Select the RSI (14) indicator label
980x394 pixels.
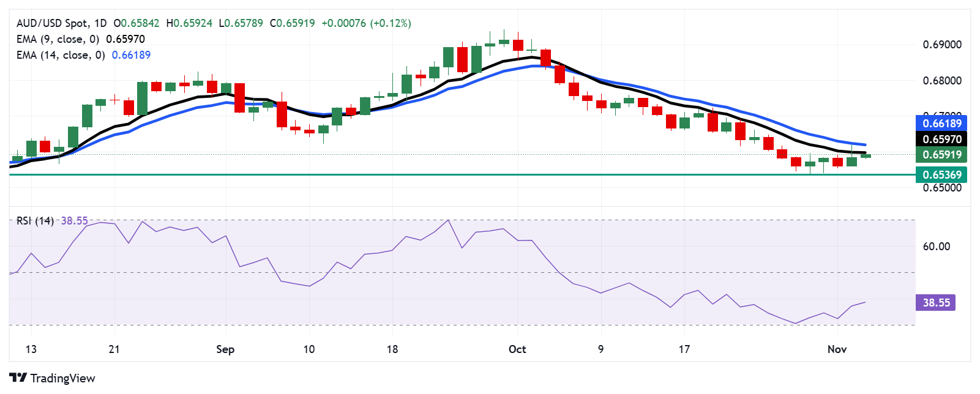[x=35, y=221]
